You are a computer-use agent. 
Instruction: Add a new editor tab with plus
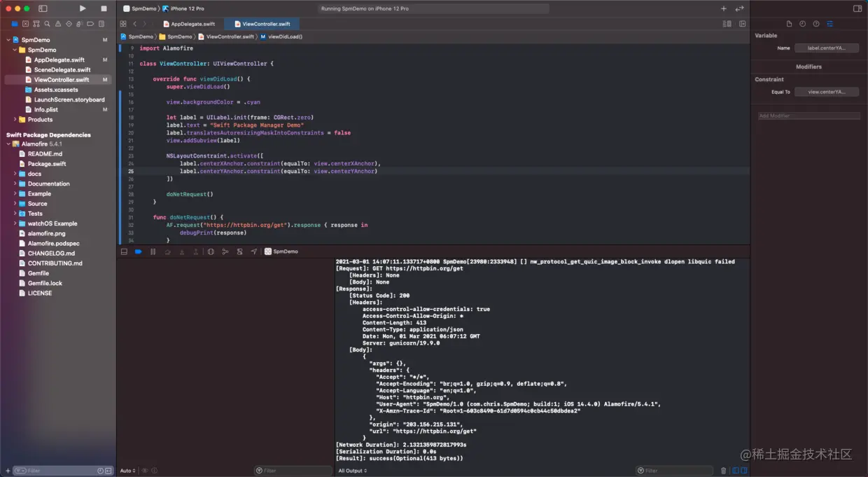(x=724, y=8)
